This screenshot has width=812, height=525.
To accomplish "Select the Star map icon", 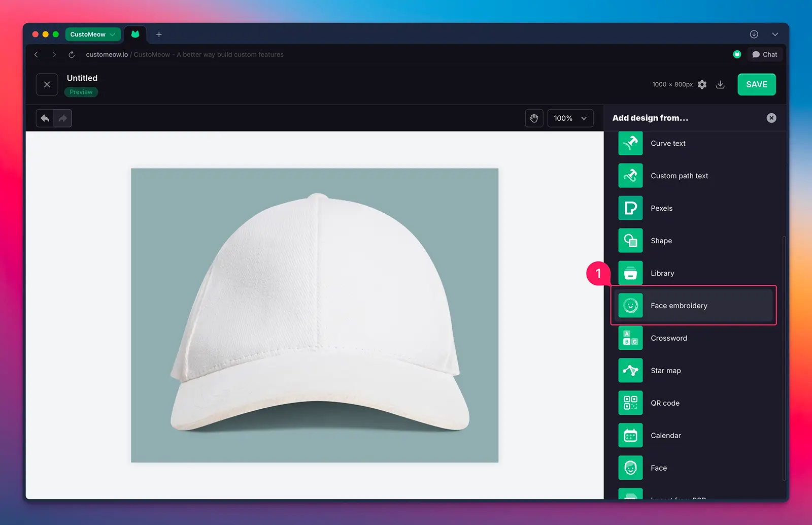I will tap(630, 371).
